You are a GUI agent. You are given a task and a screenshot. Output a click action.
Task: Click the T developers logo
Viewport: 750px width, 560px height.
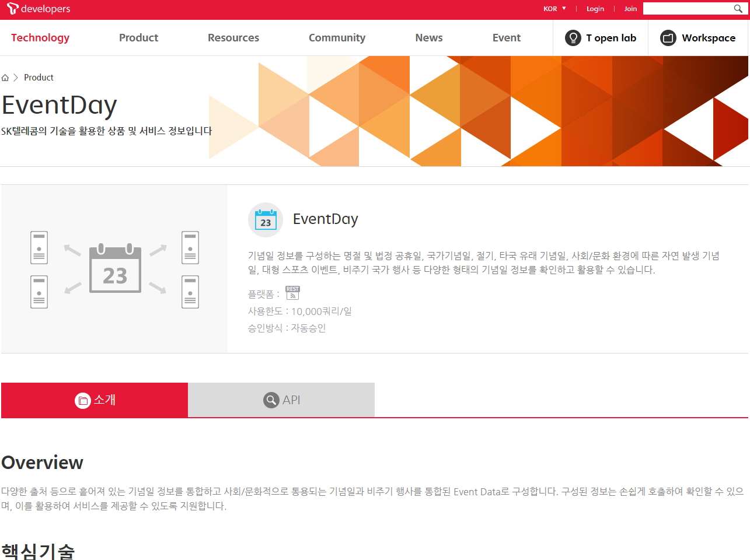[x=39, y=9]
